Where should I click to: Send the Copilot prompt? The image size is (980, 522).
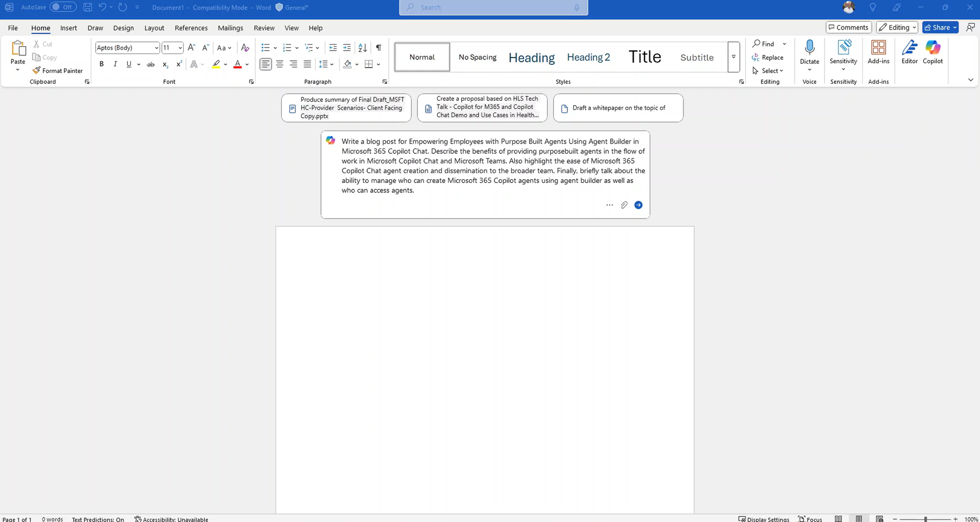click(638, 205)
